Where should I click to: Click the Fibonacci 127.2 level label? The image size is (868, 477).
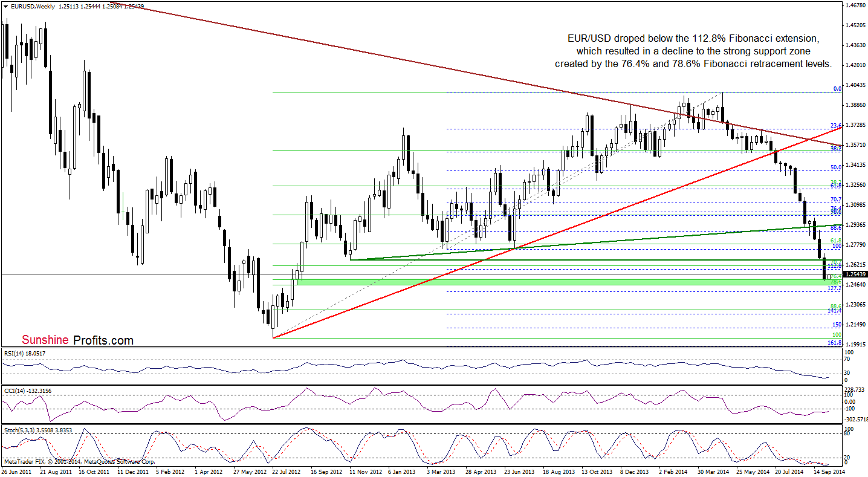coord(835,288)
